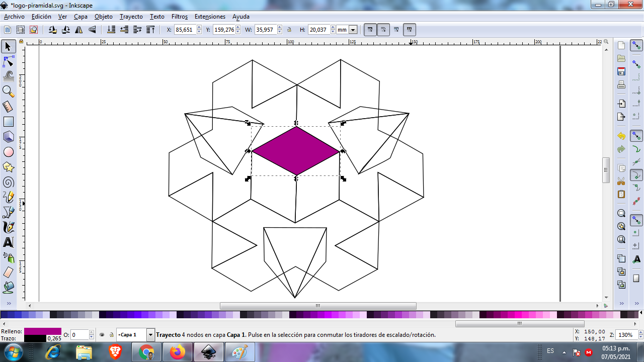Click Raise to top icon
Image resolution: width=644 pixels, height=362 pixels.
150,30
